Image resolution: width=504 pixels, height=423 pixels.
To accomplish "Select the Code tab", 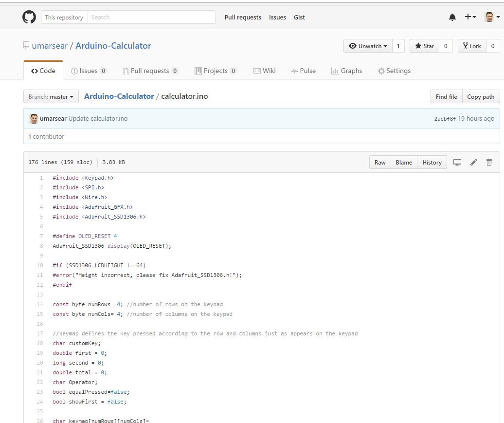I will 43,71.
